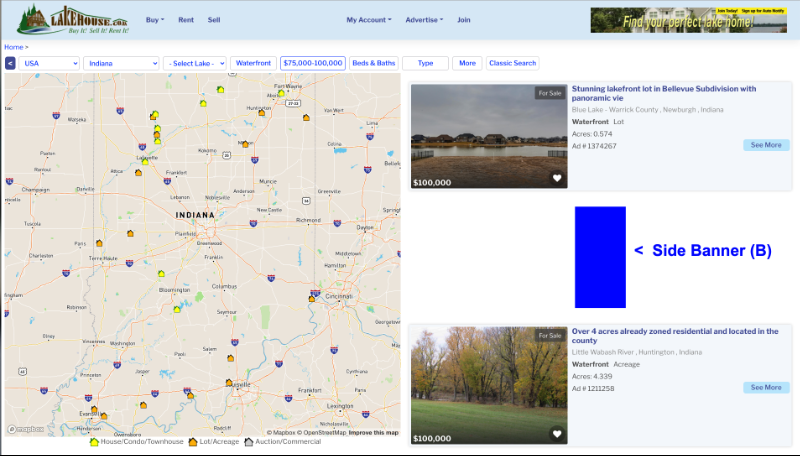800x456 pixels.
Task: Switch to Classic Search
Action: click(x=512, y=63)
